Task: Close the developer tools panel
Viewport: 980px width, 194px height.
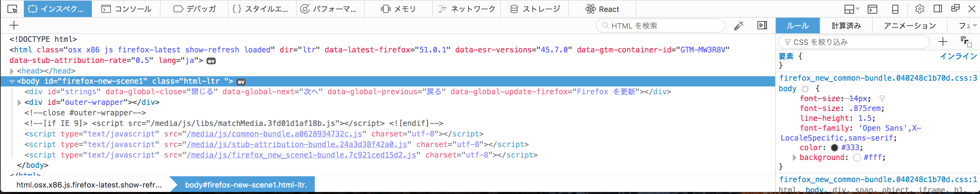Action: click(971, 9)
